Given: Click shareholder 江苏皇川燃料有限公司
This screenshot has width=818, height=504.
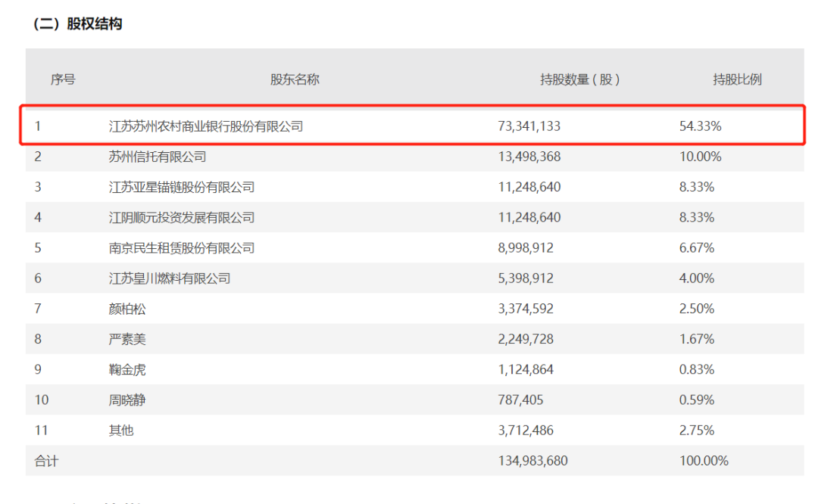Looking at the screenshot, I should tap(170, 278).
